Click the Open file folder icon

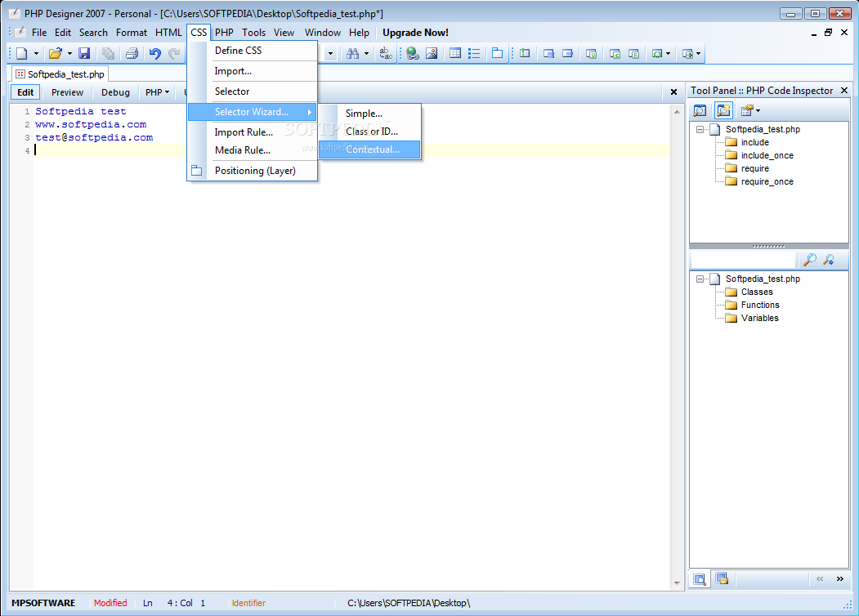[56, 53]
